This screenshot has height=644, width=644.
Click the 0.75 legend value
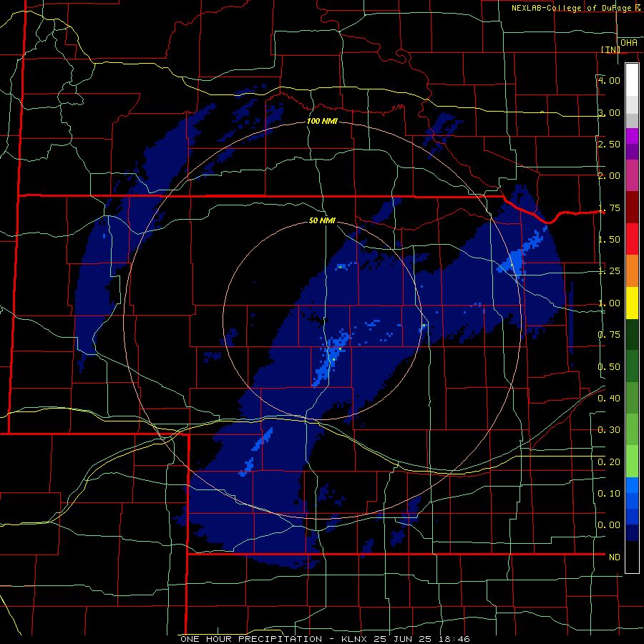point(609,335)
